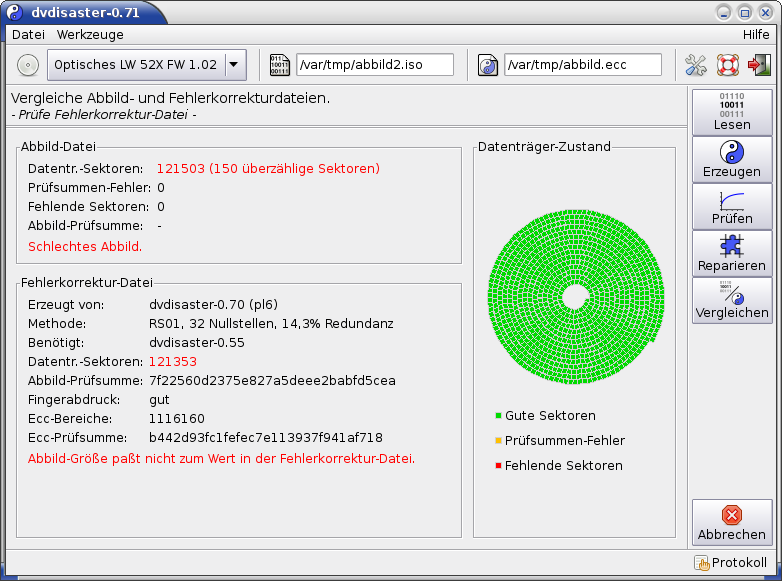782x581 pixels.
Task: Open the image file chooser icon
Action: click(x=279, y=65)
